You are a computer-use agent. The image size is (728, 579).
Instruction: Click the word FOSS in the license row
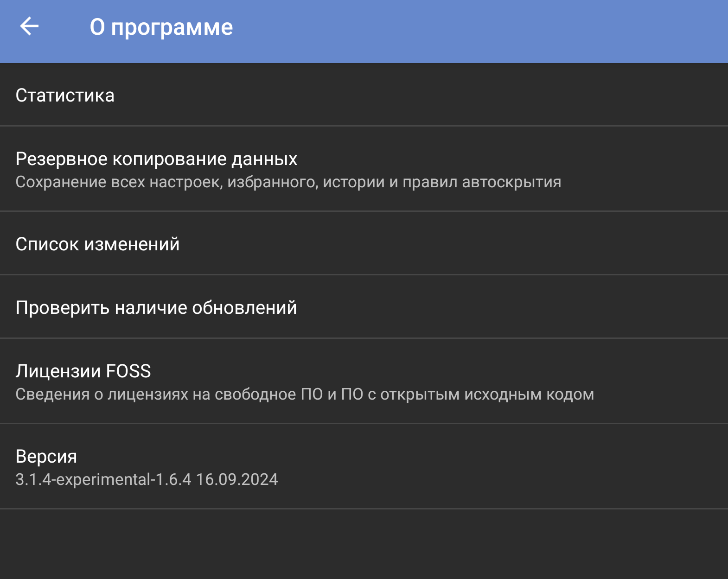click(128, 371)
